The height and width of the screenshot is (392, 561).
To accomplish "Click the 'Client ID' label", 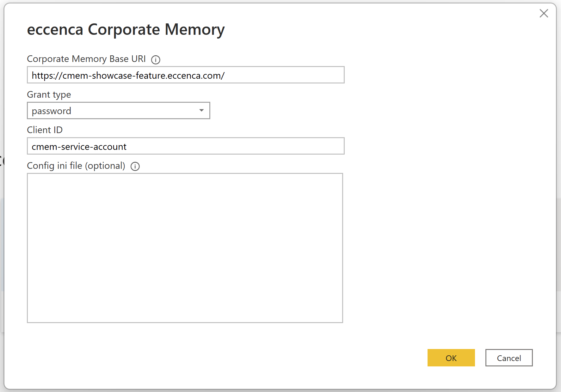I will [x=45, y=130].
